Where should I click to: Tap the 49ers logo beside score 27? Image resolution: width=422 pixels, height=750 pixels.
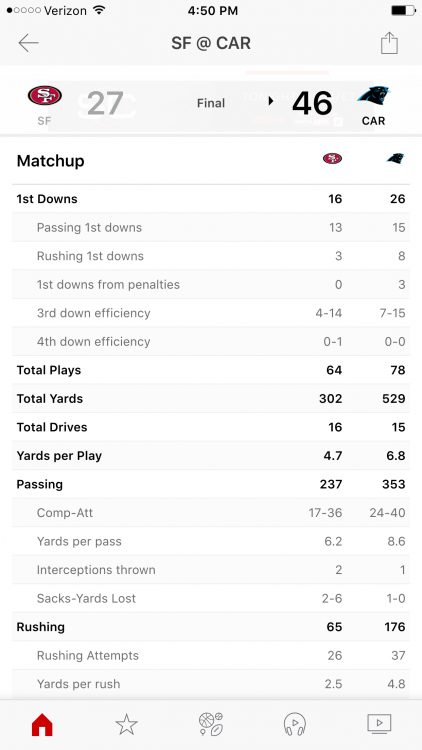pos(44,95)
